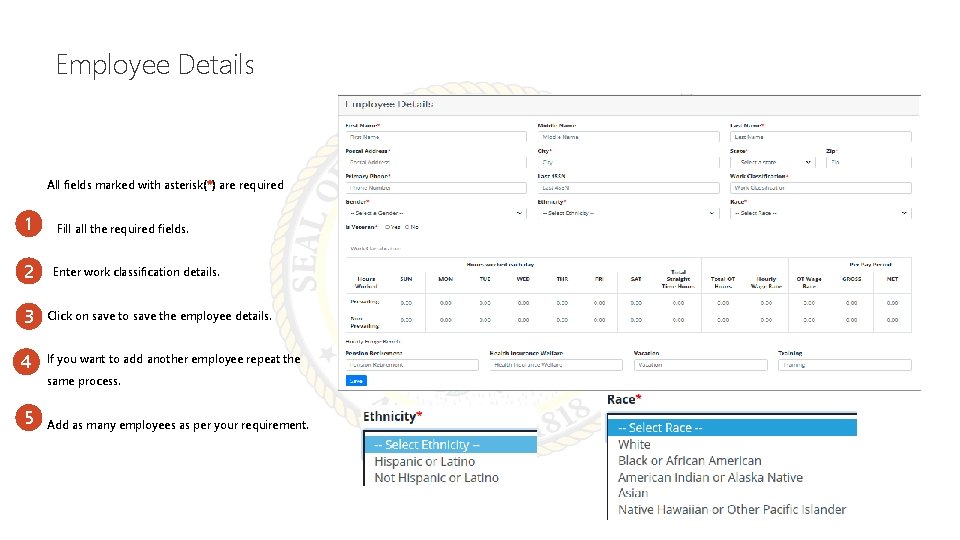Click Prevailing Hourly Wage Rate value

(x=766, y=303)
